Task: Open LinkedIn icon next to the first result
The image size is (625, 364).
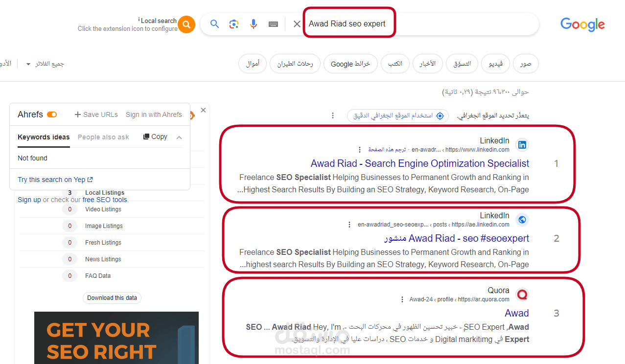Action: [x=522, y=145]
